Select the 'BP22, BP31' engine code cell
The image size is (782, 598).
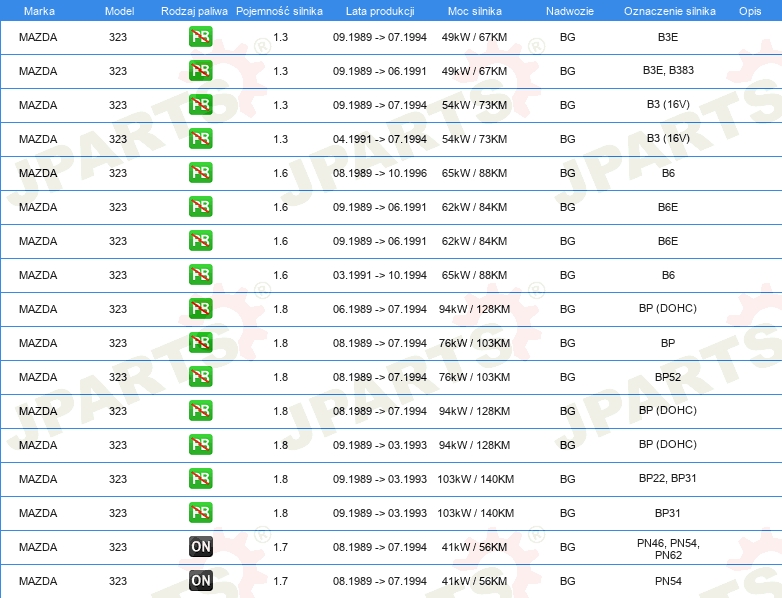pyautogui.click(x=668, y=478)
